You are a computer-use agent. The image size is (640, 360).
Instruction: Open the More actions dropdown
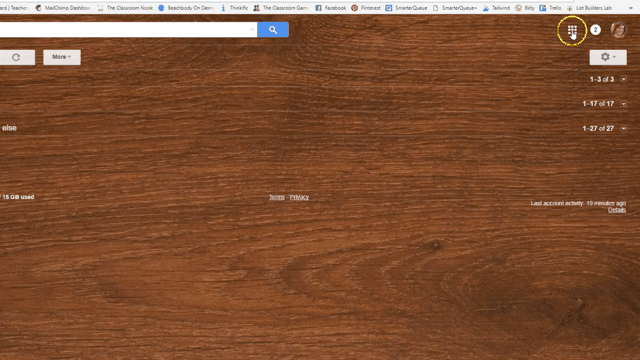coord(62,57)
